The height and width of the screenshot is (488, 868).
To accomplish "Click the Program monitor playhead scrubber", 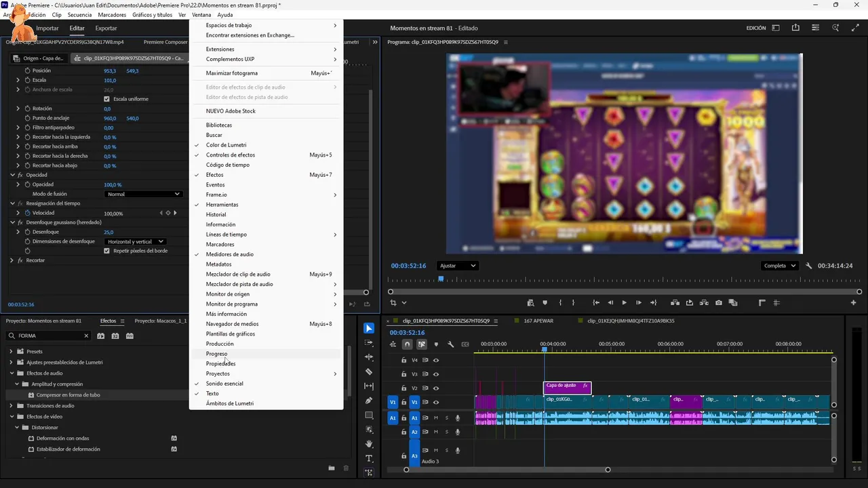I will [x=441, y=279].
